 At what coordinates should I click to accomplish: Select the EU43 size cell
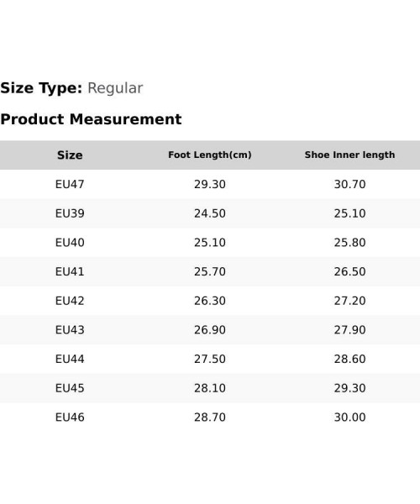click(70, 330)
